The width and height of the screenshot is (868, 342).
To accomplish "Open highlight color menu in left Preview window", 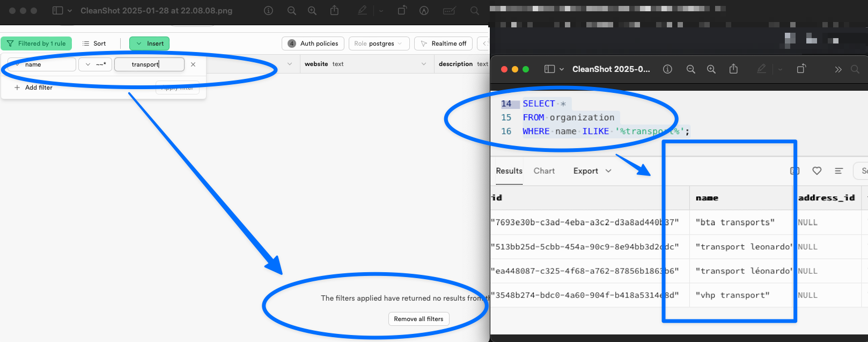I will 381,11.
